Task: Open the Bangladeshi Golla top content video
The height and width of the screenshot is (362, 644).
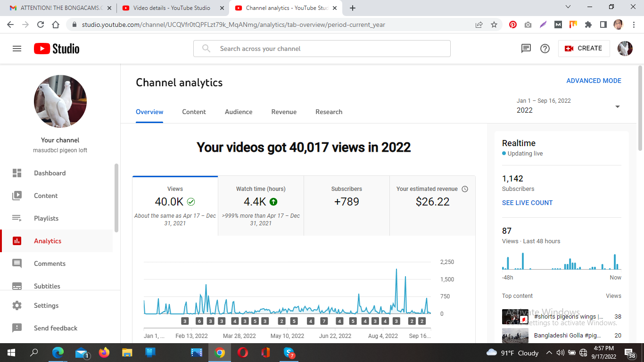Action: [x=561, y=336]
